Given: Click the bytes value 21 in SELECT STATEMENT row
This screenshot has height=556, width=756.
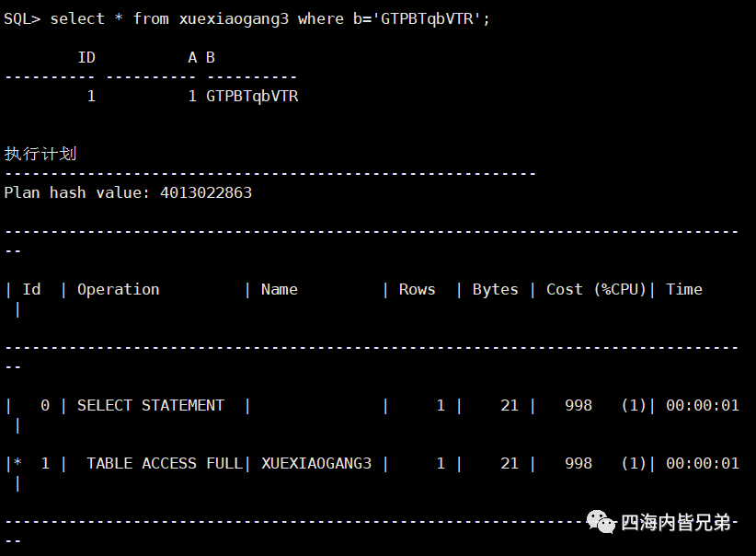Looking at the screenshot, I should [510, 405].
